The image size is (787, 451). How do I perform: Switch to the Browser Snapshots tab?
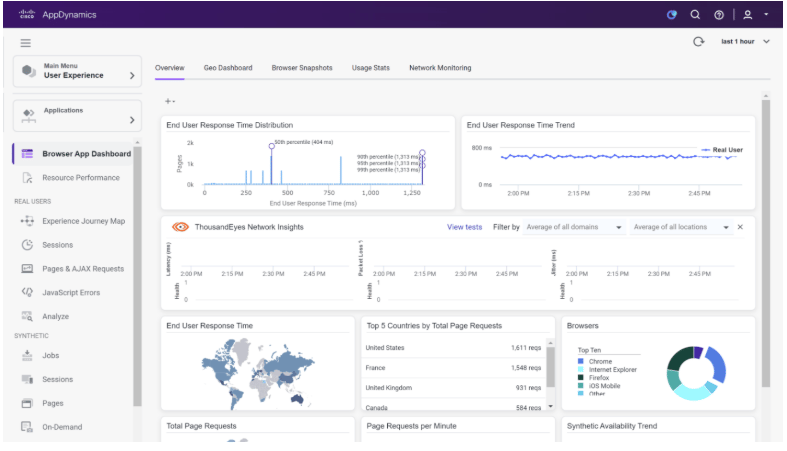[x=302, y=68]
